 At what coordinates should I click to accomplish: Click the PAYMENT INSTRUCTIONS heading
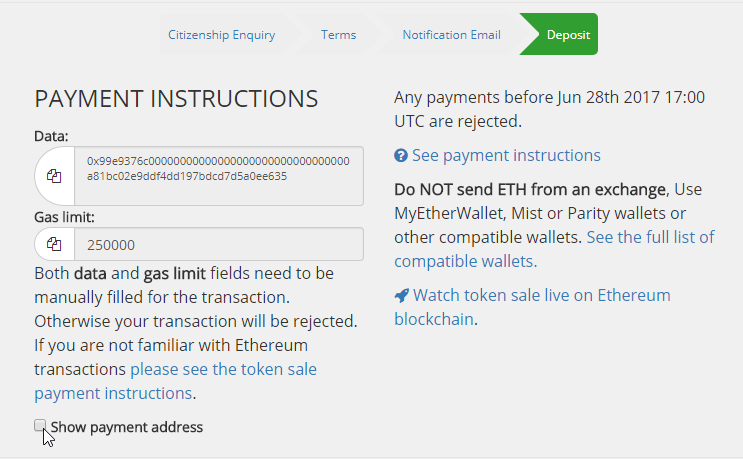176,99
